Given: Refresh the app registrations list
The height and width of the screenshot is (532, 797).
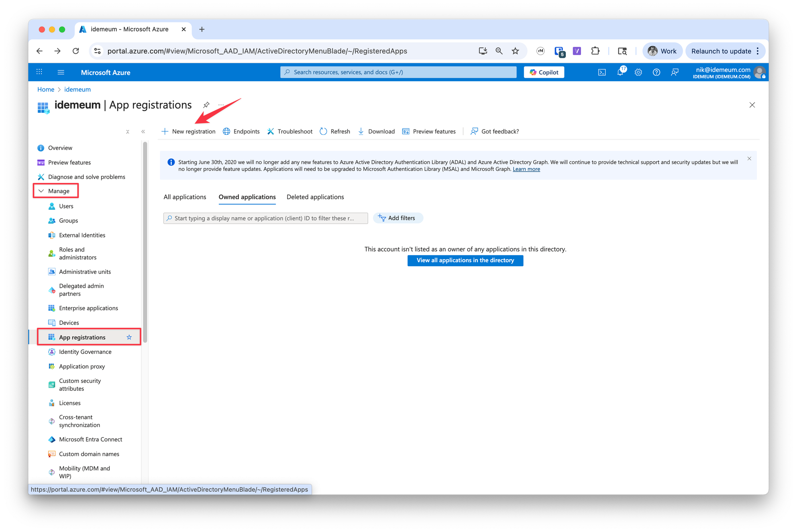Looking at the screenshot, I should [x=335, y=132].
